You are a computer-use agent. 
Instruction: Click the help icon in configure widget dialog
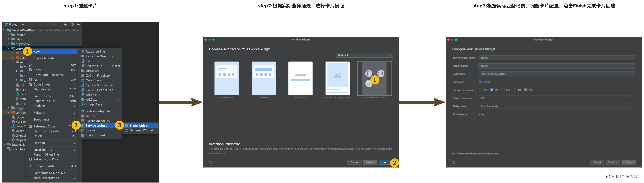click(x=454, y=162)
